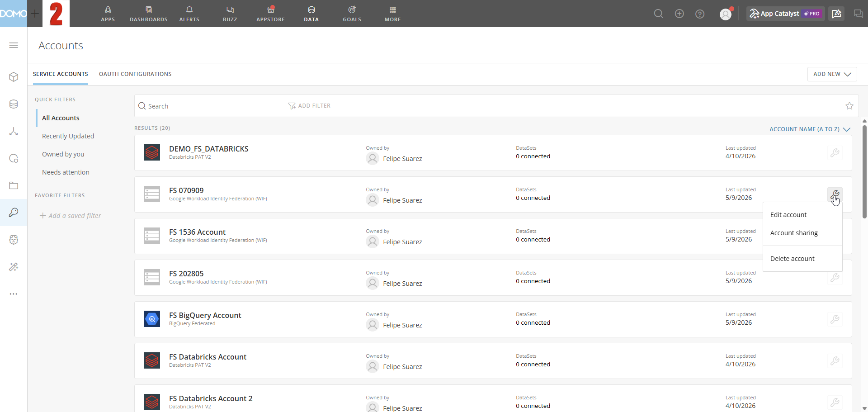Open wrench menu for FS 202805

click(835, 278)
